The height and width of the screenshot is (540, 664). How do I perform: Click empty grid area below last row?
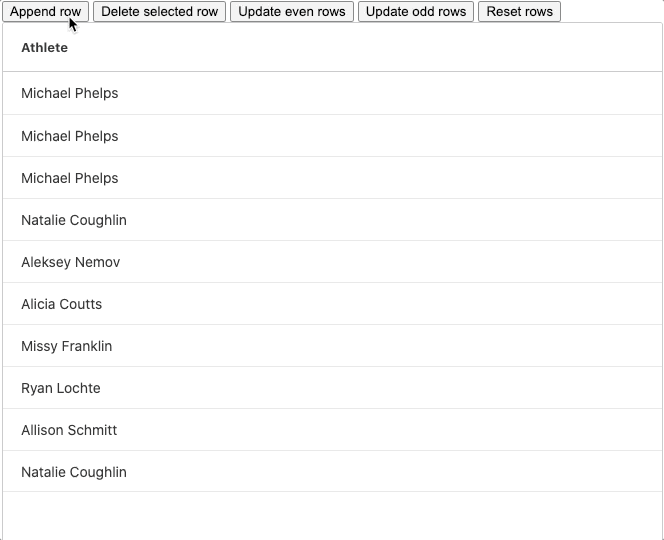pos(332,515)
